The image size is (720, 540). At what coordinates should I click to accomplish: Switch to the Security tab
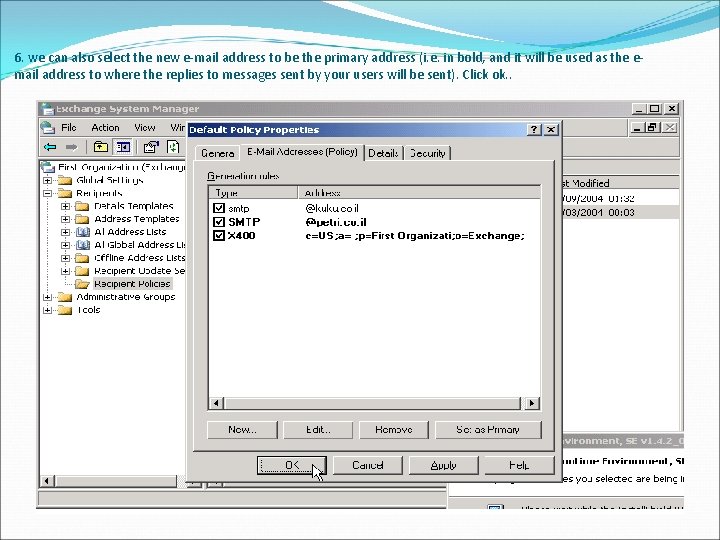pos(428,153)
